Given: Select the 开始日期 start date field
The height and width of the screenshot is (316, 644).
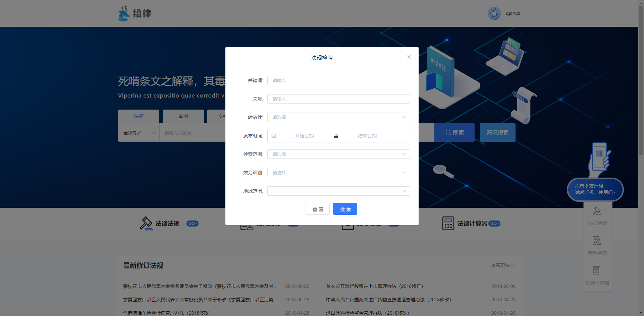Looking at the screenshot, I should click(304, 136).
